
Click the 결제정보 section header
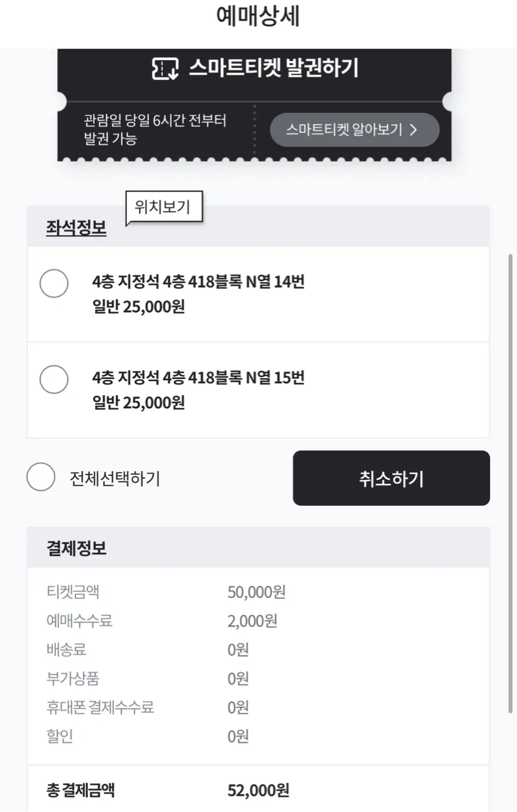(77, 548)
